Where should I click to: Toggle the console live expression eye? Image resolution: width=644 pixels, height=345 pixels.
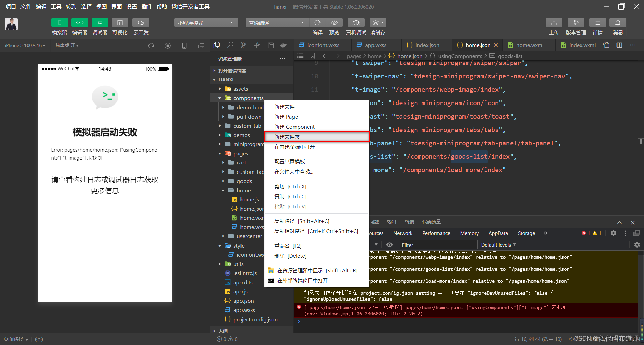point(389,245)
